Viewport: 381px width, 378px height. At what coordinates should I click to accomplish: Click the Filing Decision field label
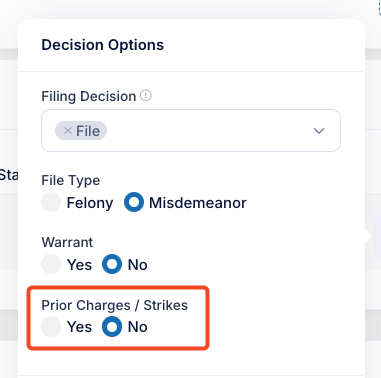coord(89,96)
